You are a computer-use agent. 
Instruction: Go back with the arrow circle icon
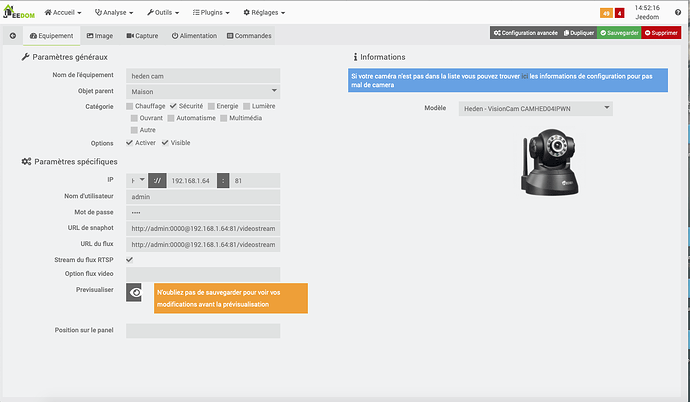(13, 36)
